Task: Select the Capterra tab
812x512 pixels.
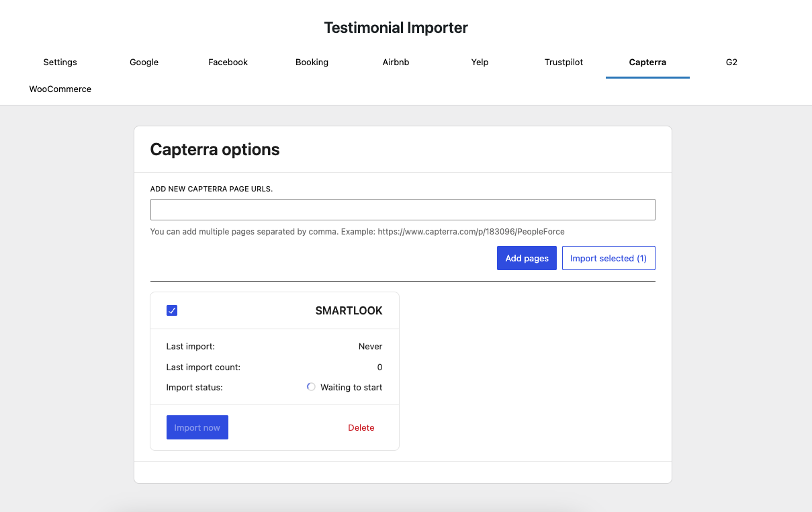Action: pyautogui.click(x=648, y=62)
